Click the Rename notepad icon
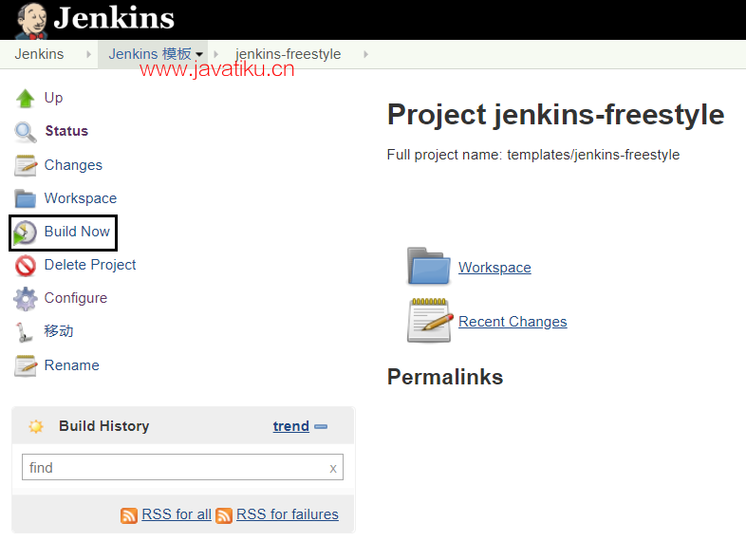The height and width of the screenshot is (560, 746). tap(26, 365)
